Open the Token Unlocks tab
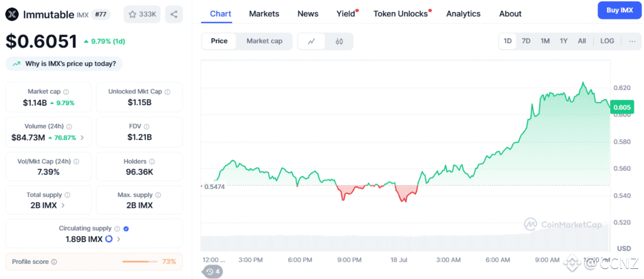 click(401, 14)
